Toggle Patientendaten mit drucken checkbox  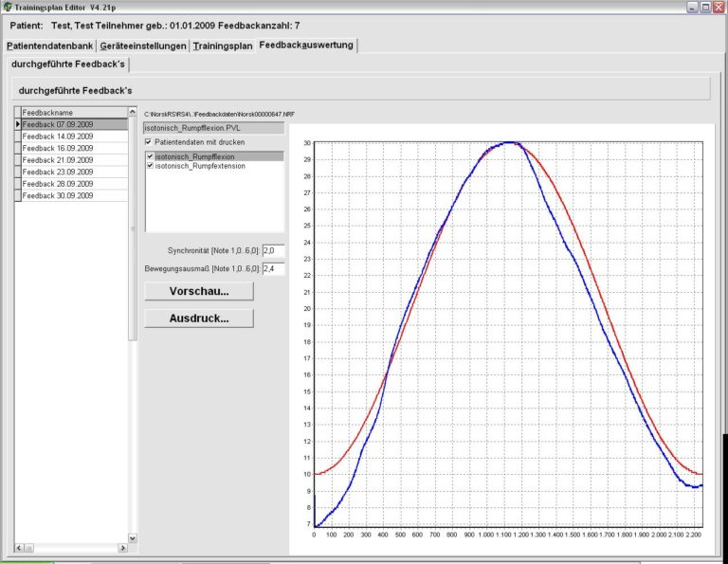[x=149, y=142]
